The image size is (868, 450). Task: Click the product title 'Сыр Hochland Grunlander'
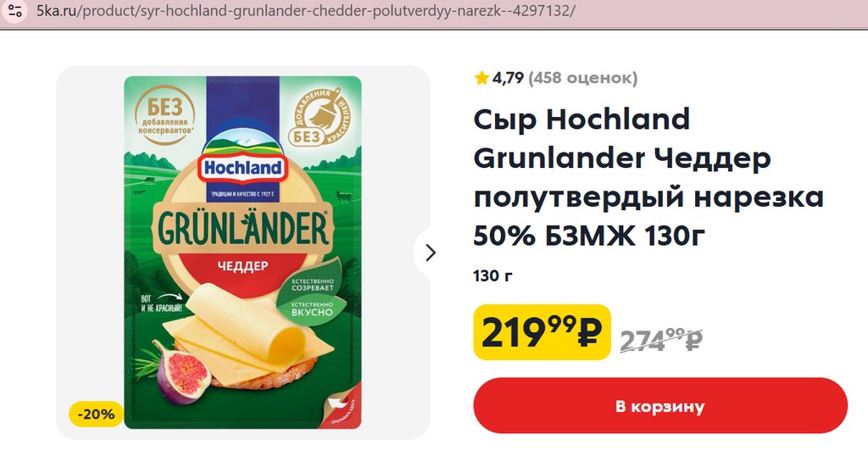(x=648, y=177)
